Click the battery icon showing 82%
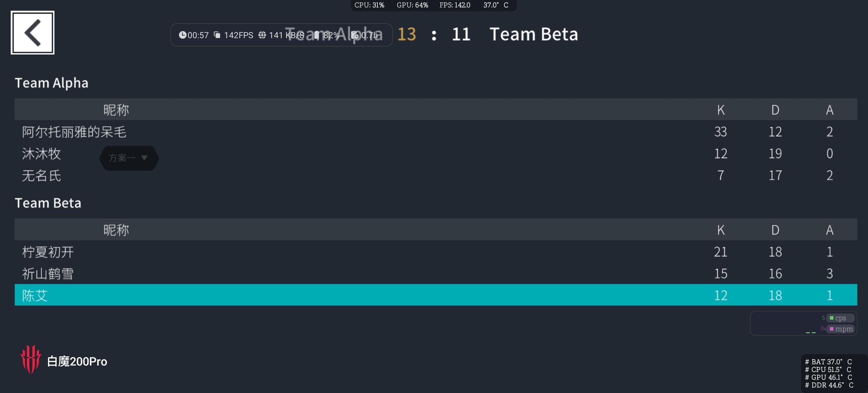 pyautogui.click(x=317, y=35)
